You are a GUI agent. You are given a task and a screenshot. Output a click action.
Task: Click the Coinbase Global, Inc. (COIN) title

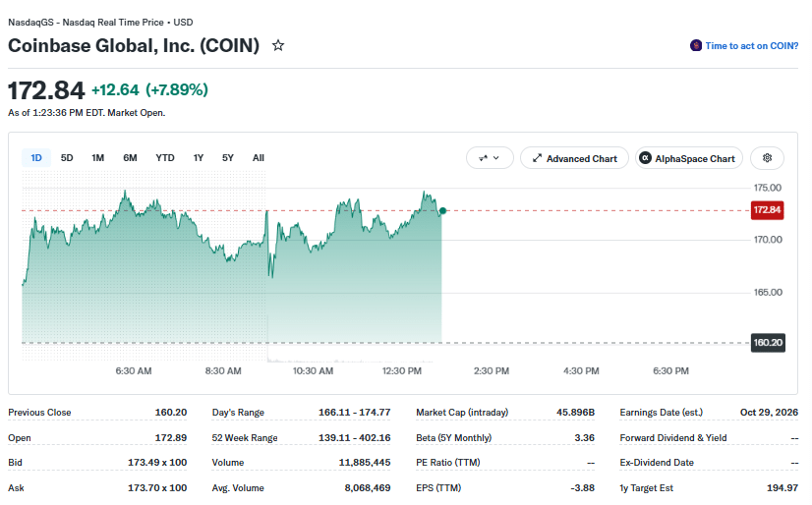tap(134, 45)
